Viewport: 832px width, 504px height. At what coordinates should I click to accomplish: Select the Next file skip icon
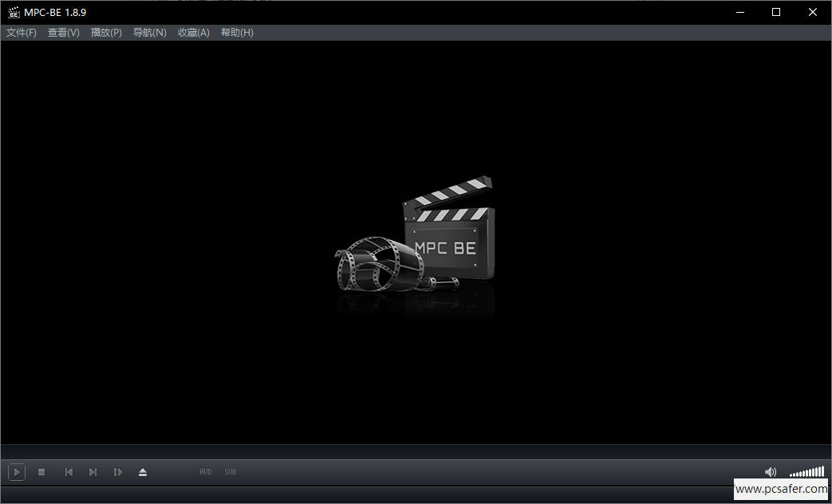tap(93, 471)
